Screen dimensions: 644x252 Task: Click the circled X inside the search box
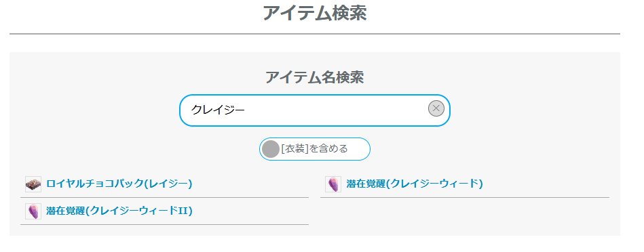[436, 108]
